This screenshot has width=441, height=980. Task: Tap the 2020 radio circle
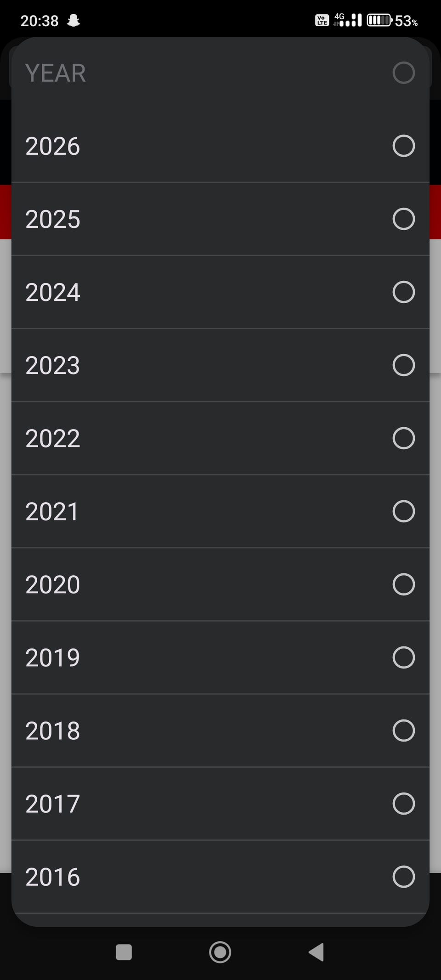404,584
